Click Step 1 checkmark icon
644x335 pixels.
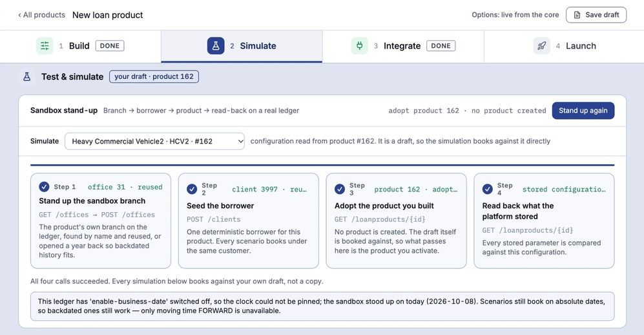coord(44,187)
